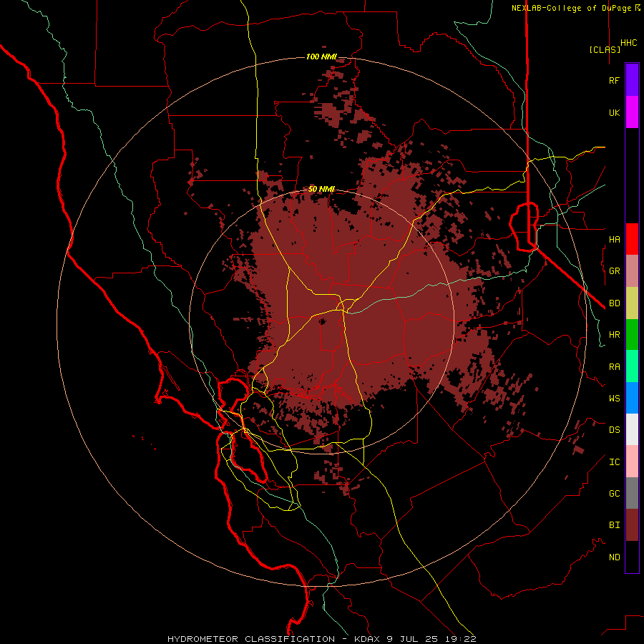Click the HA red legend color swatch
The image size is (644, 644).
pos(632,239)
